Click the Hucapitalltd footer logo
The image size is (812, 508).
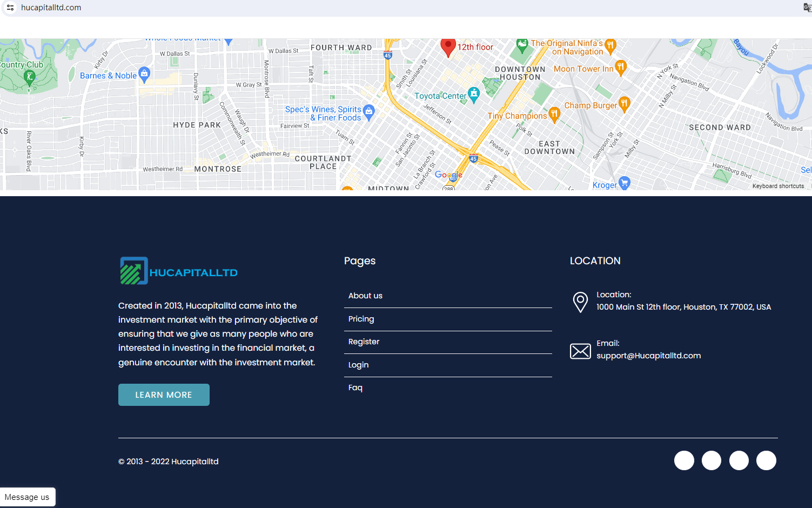[179, 271]
